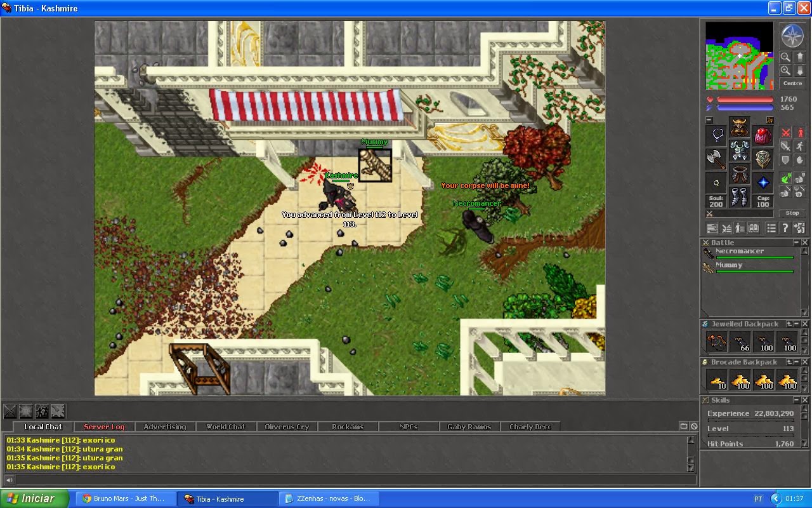Switch to the Server Log tab
The image size is (812, 508).
point(103,427)
